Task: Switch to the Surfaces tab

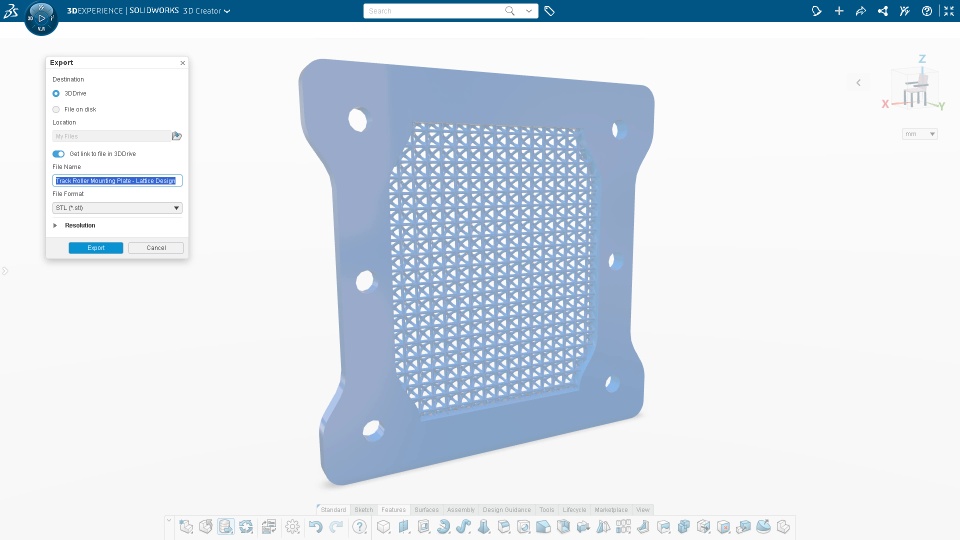Action: (427, 509)
